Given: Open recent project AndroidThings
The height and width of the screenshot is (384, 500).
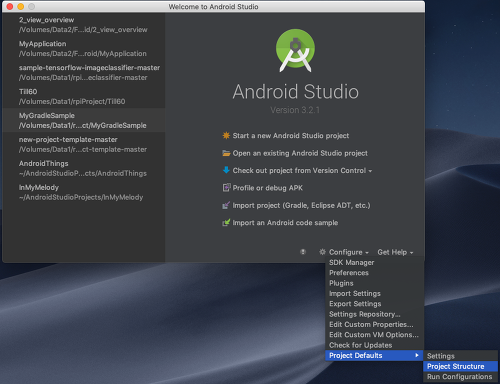Looking at the screenshot, I should (x=84, y=168).
